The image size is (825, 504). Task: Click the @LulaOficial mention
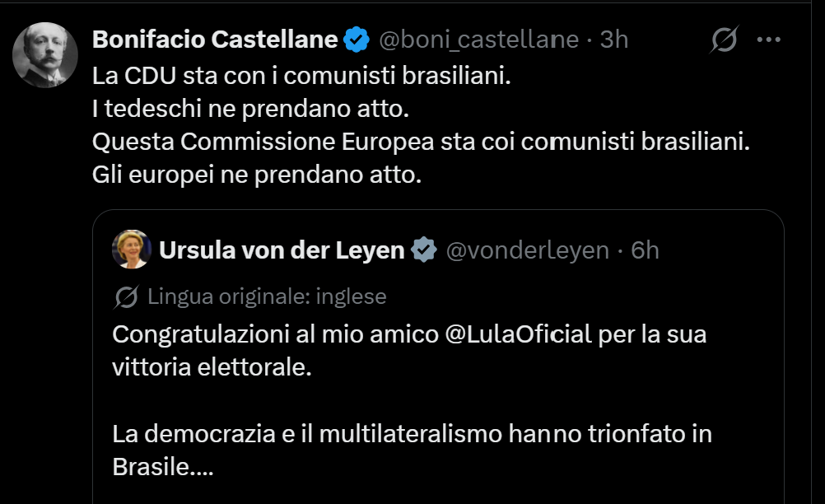pos(518,334)
